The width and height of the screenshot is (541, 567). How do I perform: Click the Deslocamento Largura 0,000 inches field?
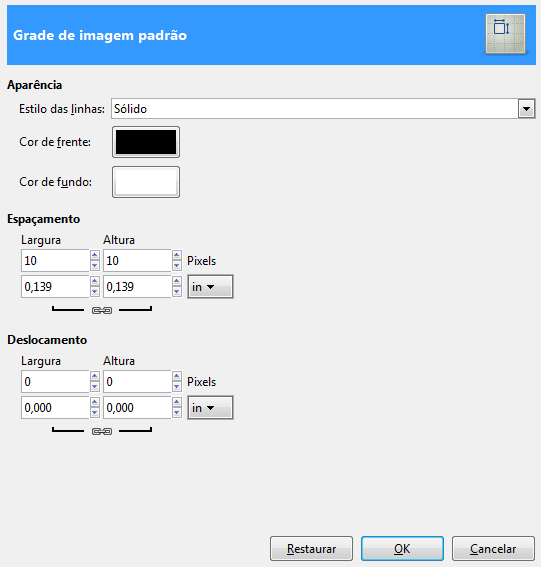pyautogui.click(x=55, y=408)
